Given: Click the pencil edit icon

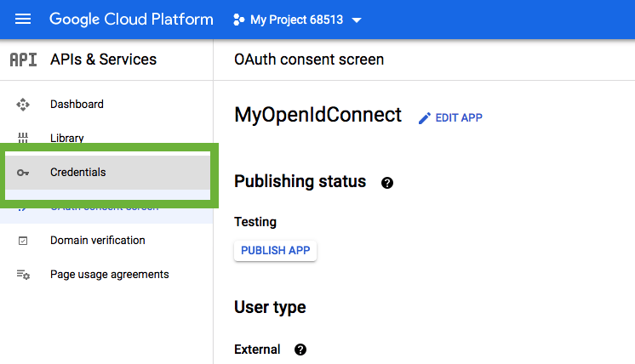Looking at the screenshot, I should tap(425, 118).
